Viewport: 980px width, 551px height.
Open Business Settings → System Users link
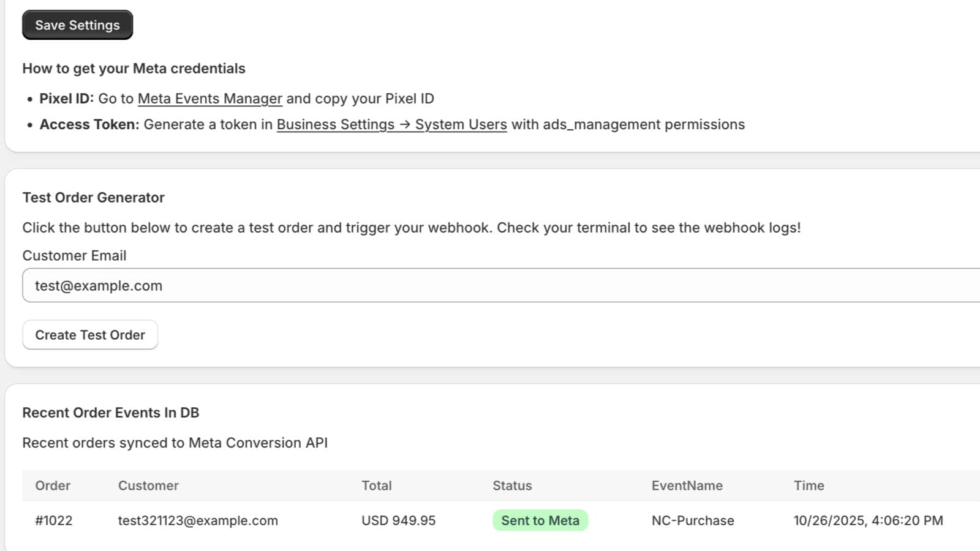[x=391, y=124]
